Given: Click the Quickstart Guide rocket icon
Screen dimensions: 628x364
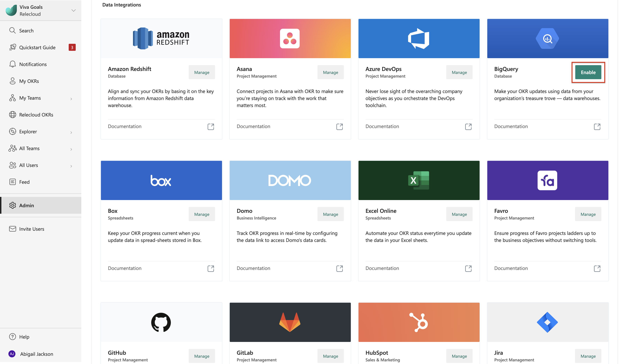Looking at the screenshot, I should [12, 47].
